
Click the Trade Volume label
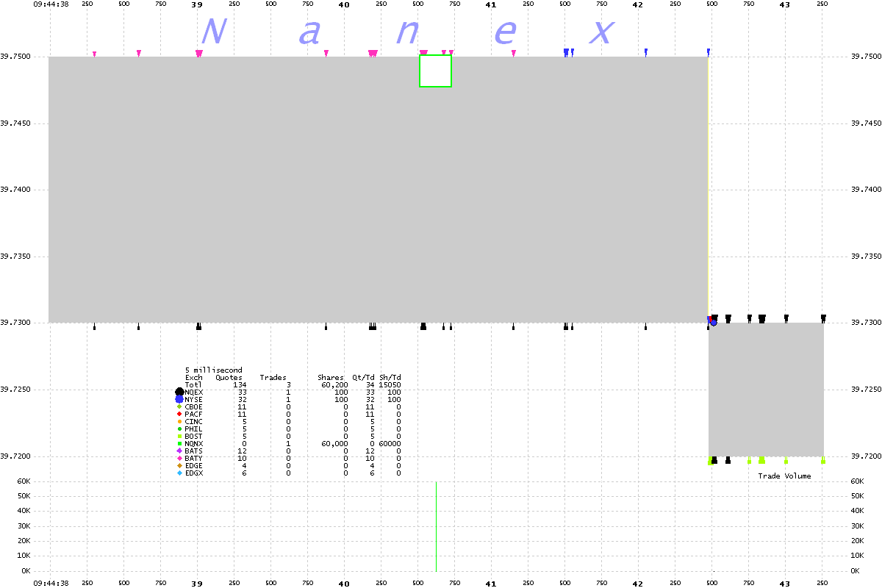pyautogui.click(x=785, y=476)
